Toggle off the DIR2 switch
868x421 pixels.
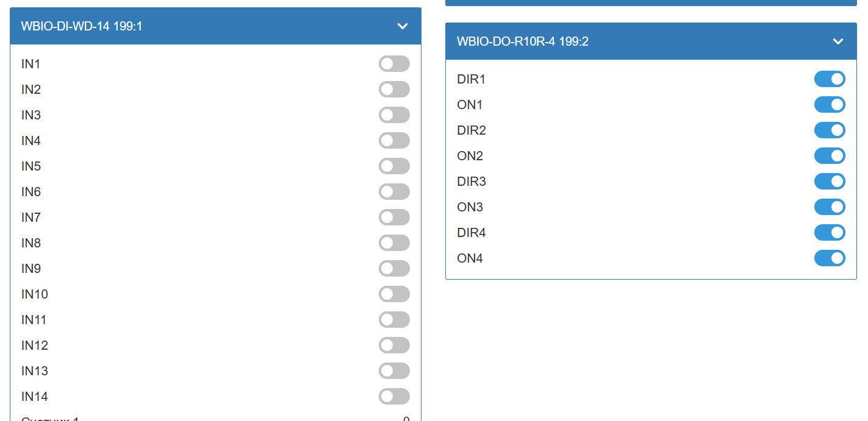click(830, 130)
